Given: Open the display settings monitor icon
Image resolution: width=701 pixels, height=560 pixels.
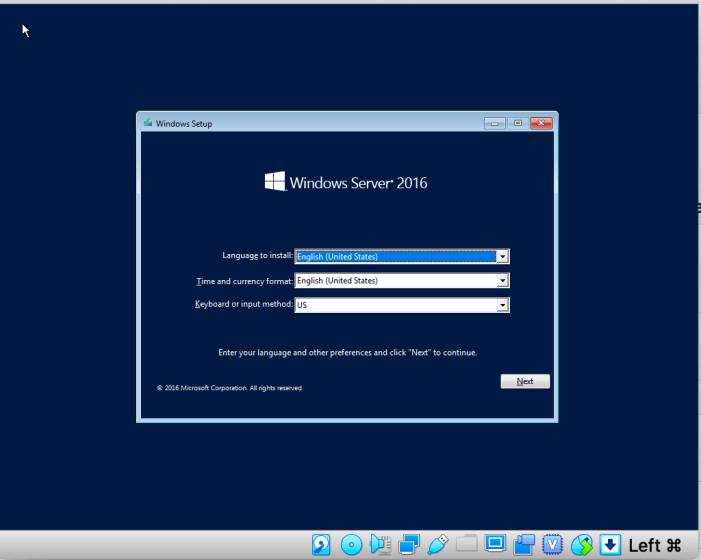Looking at the screenshot, I should coord(495,544).
